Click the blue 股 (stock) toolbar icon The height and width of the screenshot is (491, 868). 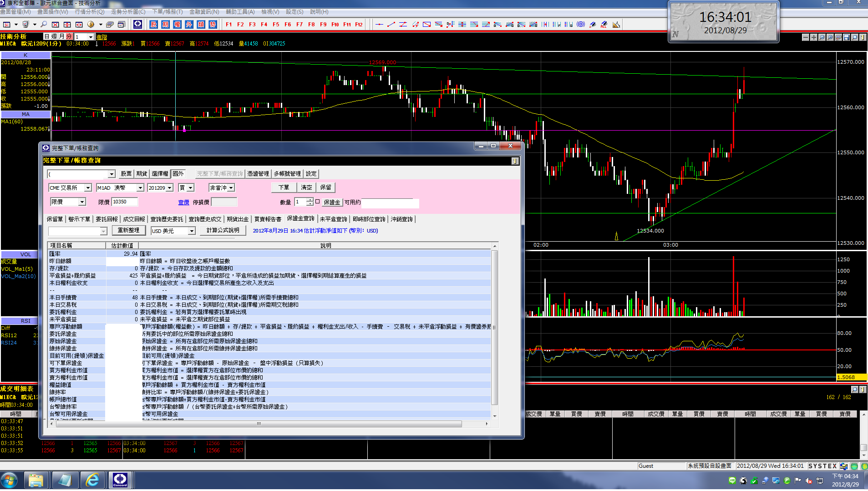tap(154, 25)
